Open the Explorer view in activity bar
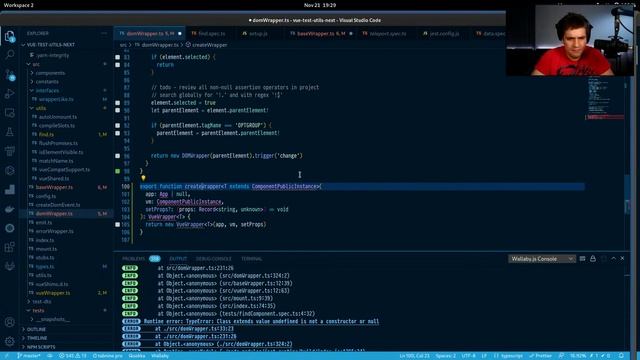Viewport: 640px width, 360px height. (9, 36)
